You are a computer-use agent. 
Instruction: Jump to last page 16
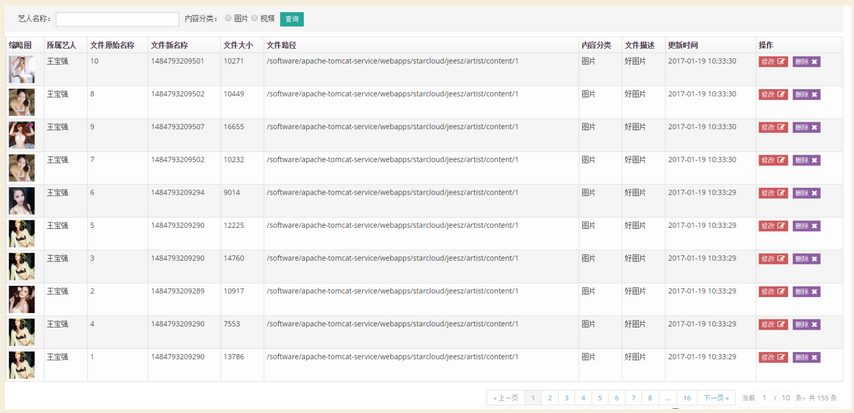(687, 398)
